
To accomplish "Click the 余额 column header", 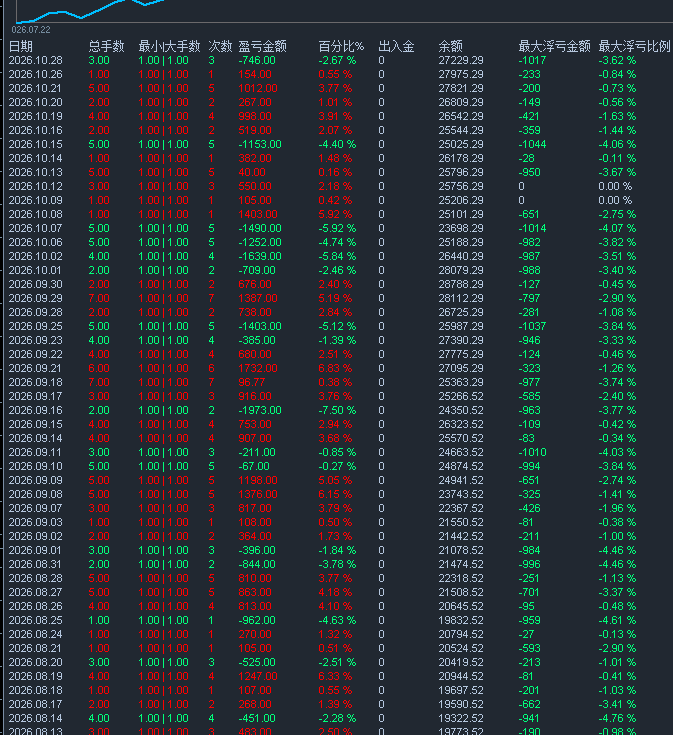I will [451, 46].
